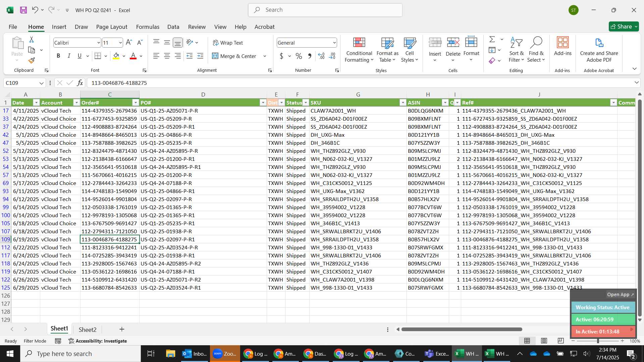This screenshot has width=644, height=362.
Task: Click the Insert Function fx icon
Action: (x=80, y=83)
